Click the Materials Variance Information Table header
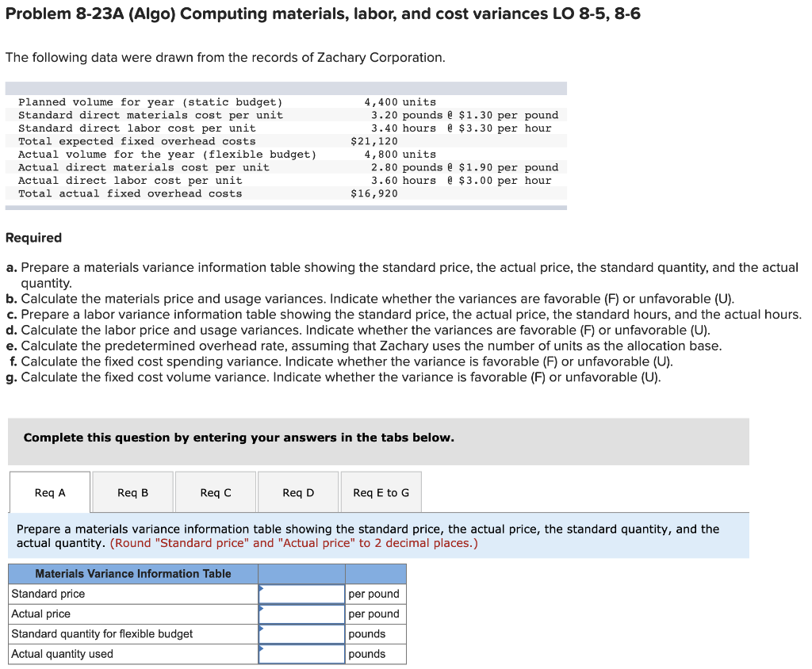Viewport: 812px width, 669px height. (x=132, y=573)
